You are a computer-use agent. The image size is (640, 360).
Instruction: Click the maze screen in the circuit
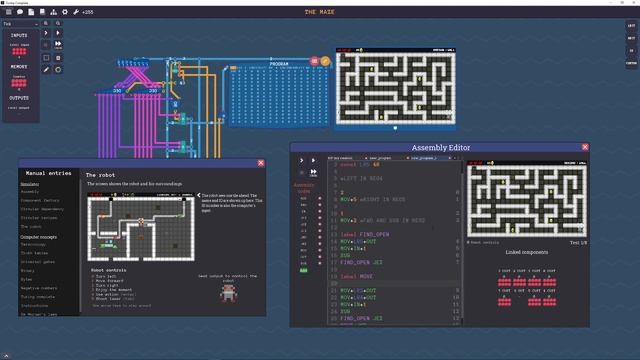tap(396, 87)
